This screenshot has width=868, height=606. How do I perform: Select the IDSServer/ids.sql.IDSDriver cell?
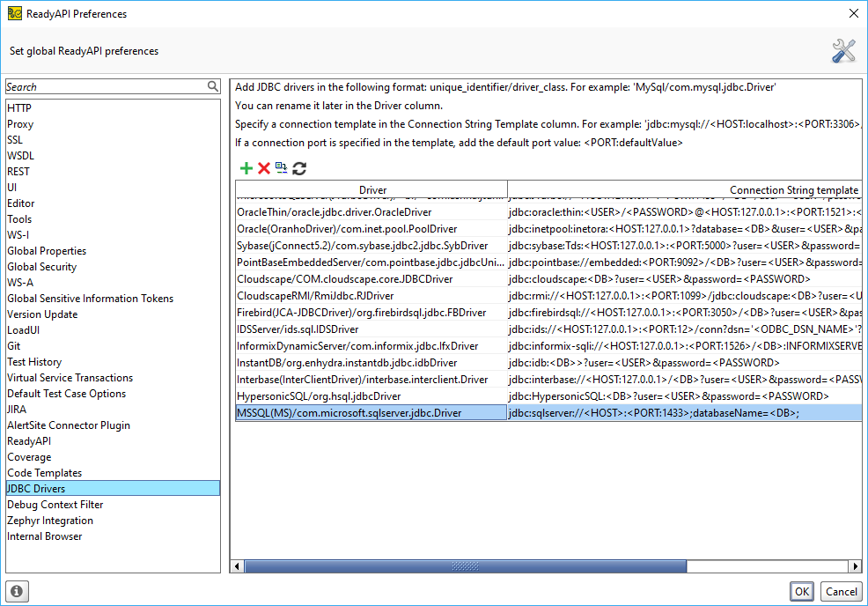(x=371, y=329)
